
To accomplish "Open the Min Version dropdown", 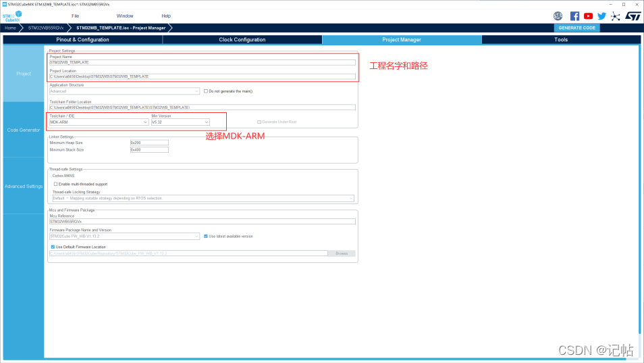I will [180, 122].
